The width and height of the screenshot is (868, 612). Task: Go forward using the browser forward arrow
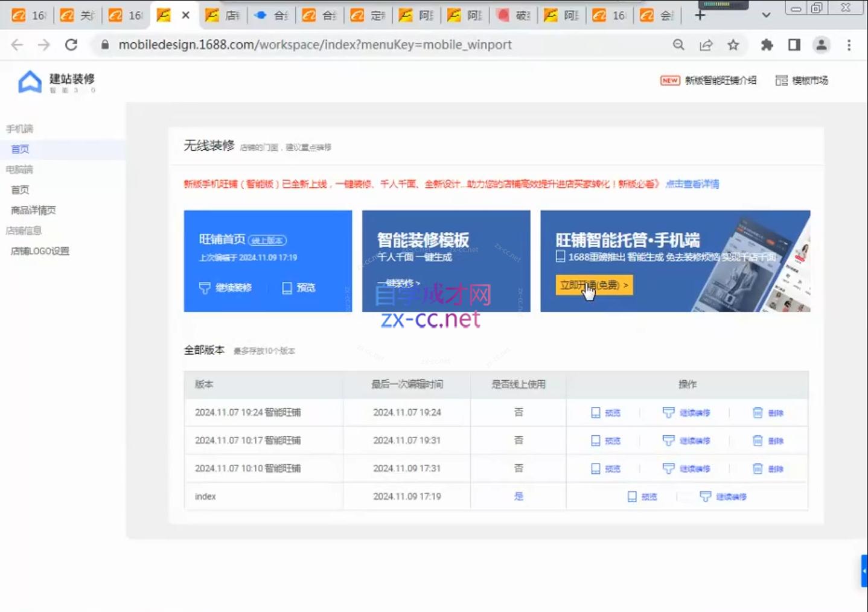pyautogui.click(x=43, y=45)
